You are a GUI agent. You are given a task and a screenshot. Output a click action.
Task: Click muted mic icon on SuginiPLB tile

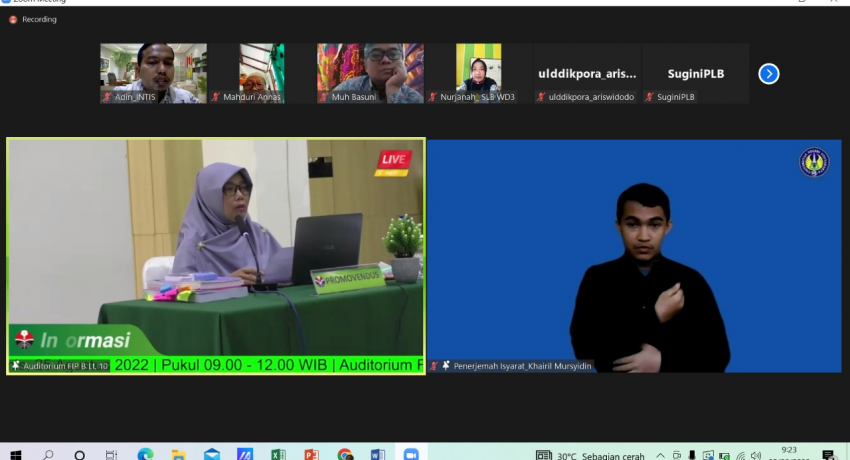(649, 97)
